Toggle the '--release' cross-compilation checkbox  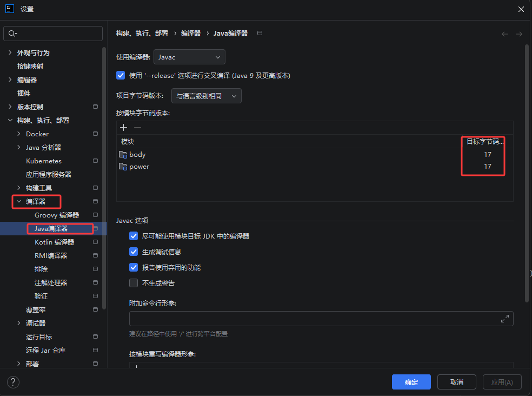point(121,75)
